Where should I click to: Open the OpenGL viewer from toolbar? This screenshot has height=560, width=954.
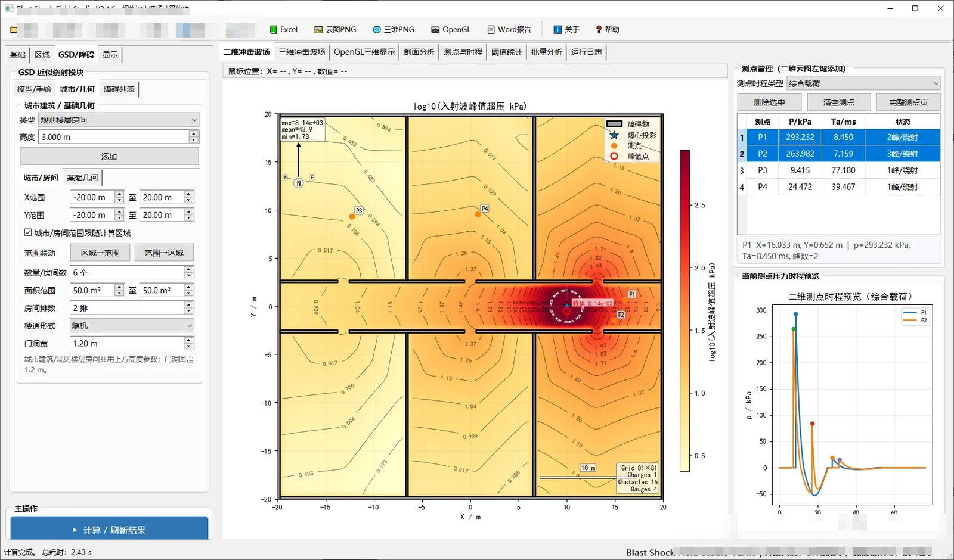[x=451, y=29]
